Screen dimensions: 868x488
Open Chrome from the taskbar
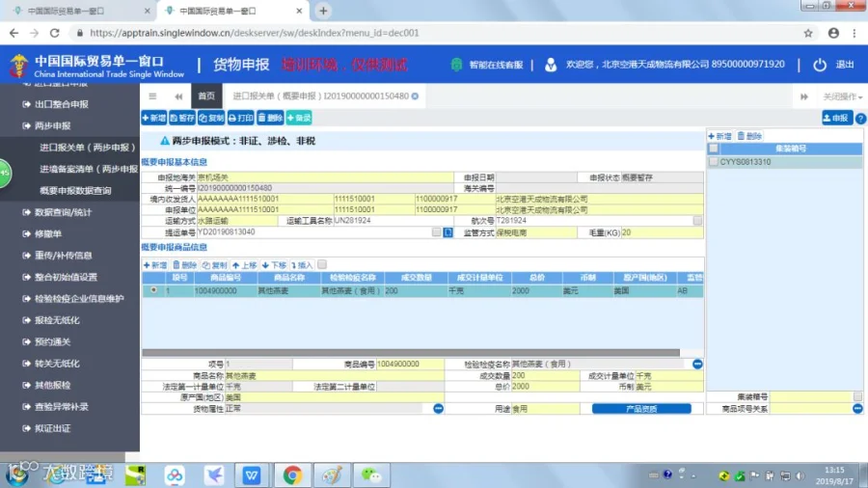292,474
